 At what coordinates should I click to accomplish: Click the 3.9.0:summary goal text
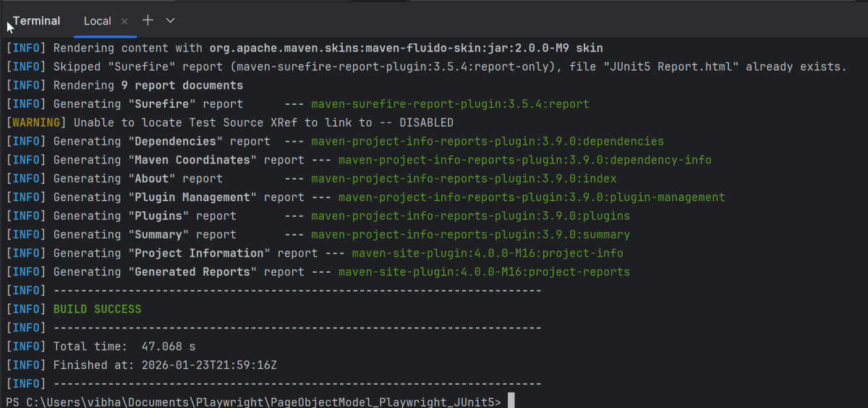pyautogui.click(x=470, y=235)
